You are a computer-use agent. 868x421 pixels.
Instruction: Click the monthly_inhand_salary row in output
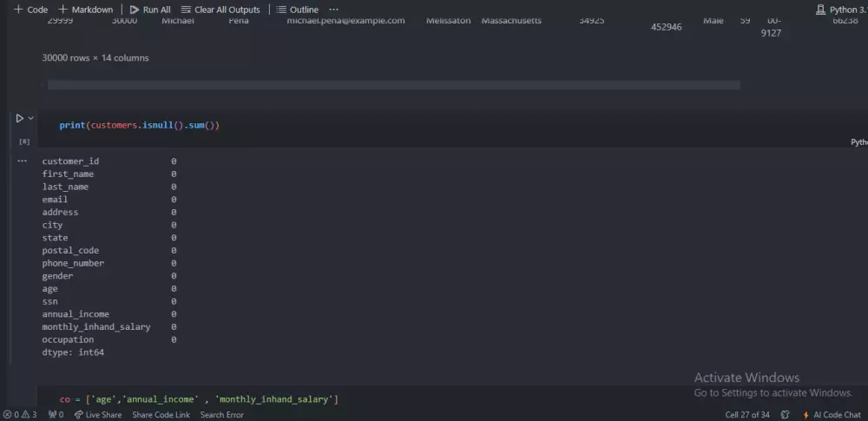coord(109,327)
